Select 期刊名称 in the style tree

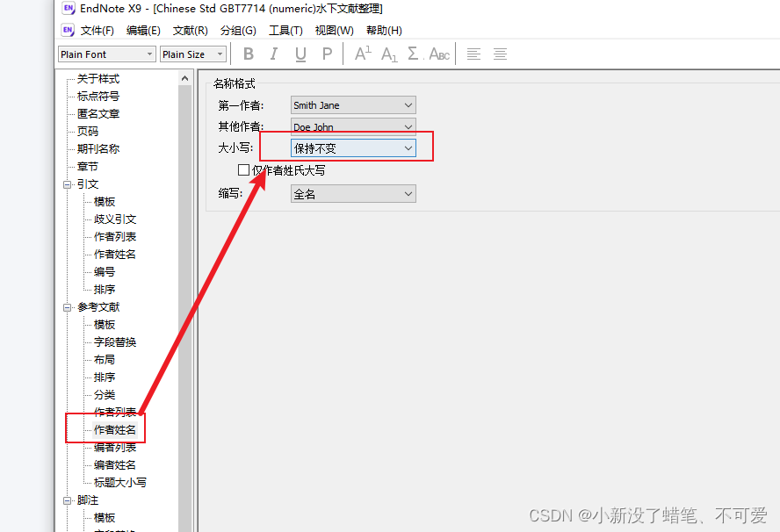coord(98,148)
